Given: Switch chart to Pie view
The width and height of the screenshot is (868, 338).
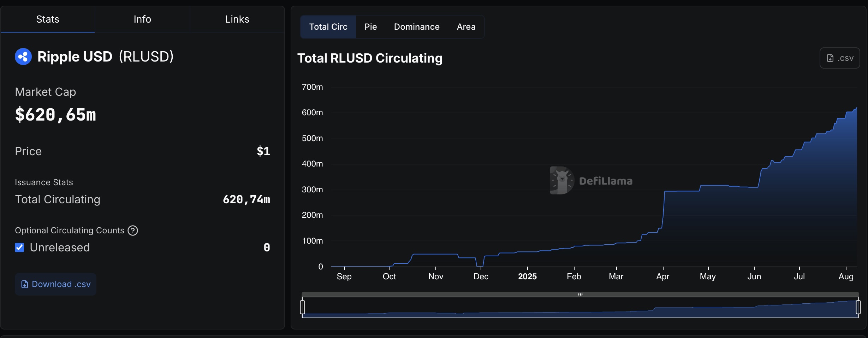Looking at the screenshot, I should coord(371,27).
